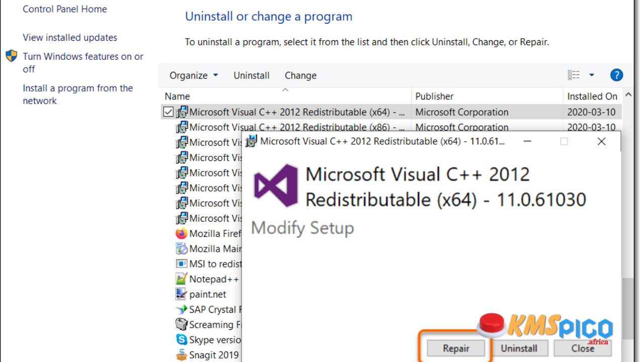Open the view options dropdown arrow
The image size is (644, 362).
click(592, 75)
